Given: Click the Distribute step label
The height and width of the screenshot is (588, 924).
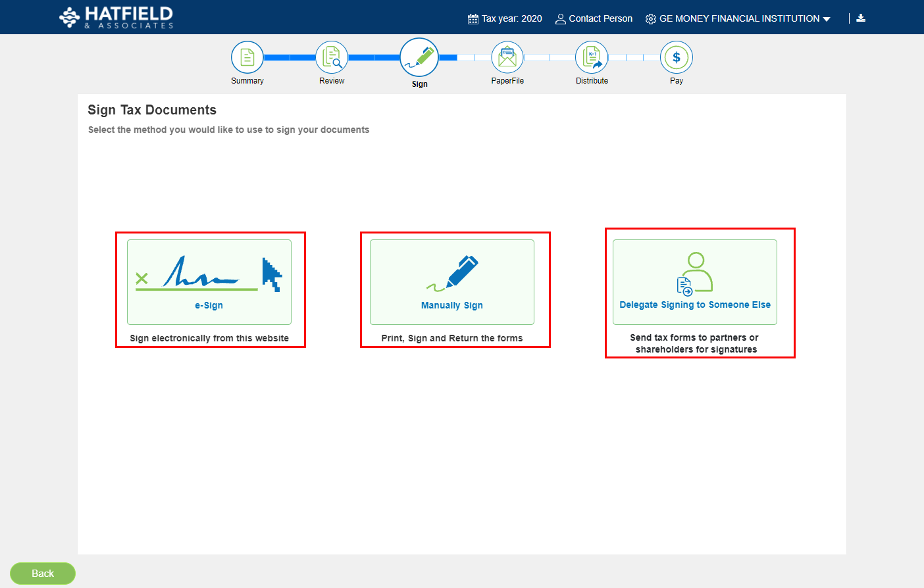Looking at the screenshot, I should (592, 81).
